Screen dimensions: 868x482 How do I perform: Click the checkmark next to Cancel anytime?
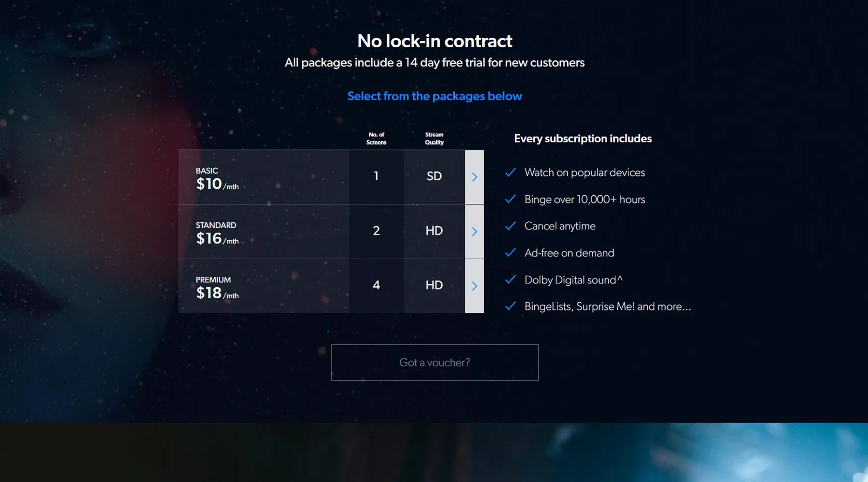(x=510, y=226)
